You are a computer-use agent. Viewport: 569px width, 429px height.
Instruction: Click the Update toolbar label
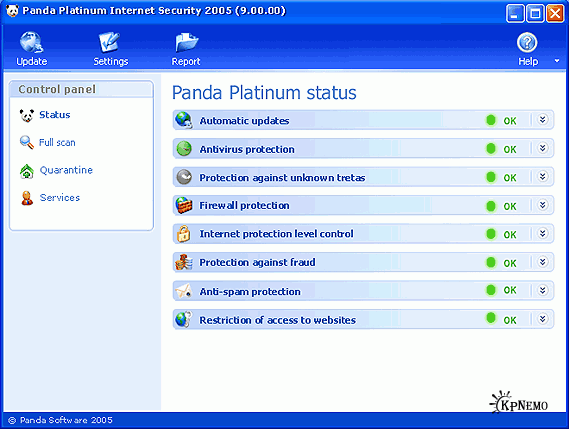pyautogui.click(x=32, y=61)
